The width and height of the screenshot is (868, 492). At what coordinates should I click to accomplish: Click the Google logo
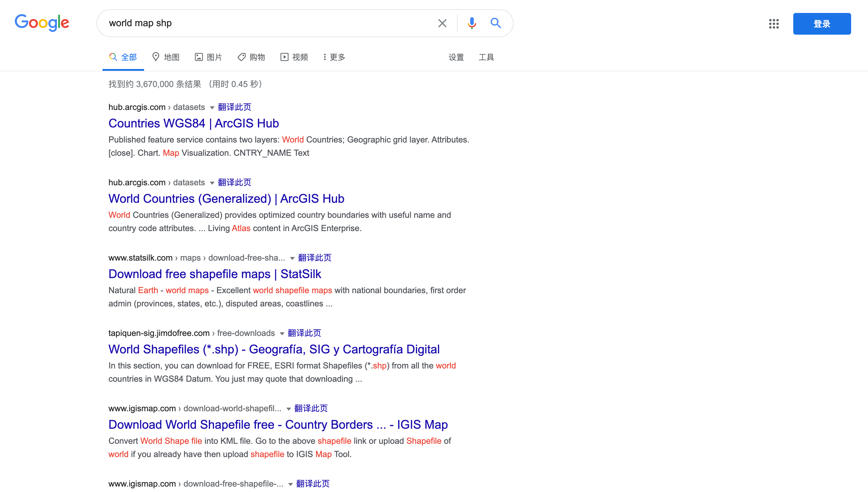[x=42, y=23]
